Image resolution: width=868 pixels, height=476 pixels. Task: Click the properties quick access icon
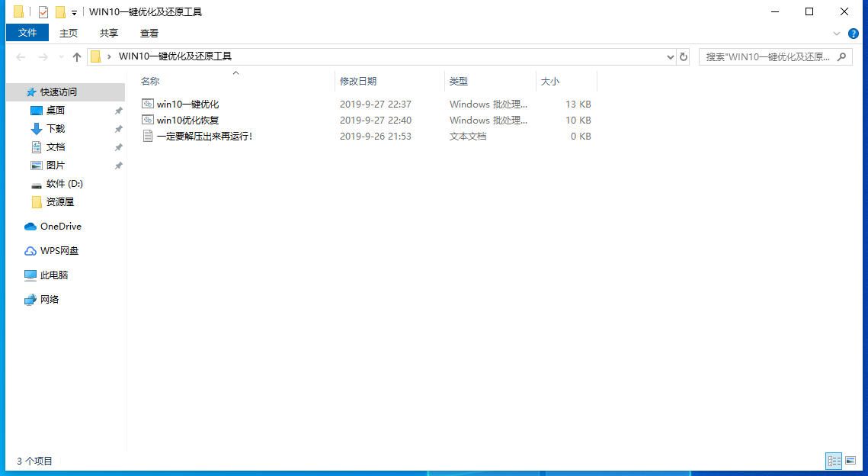[x=43, y=11]
